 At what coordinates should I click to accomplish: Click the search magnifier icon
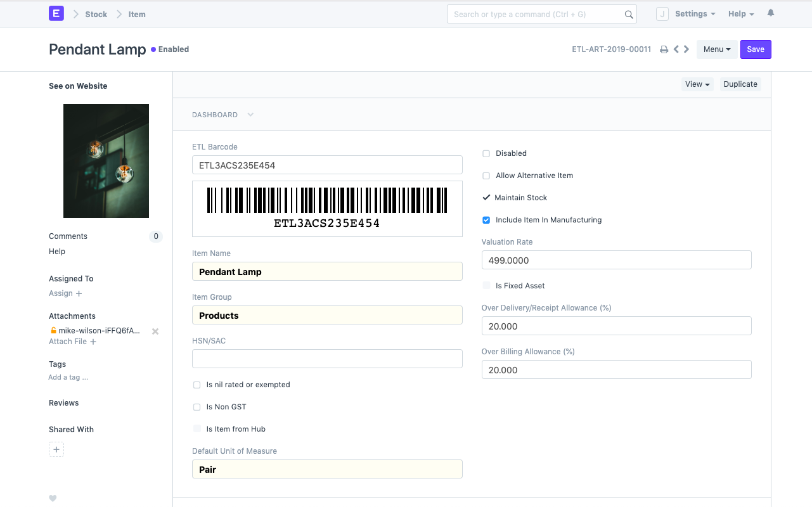tap(629, 15)
